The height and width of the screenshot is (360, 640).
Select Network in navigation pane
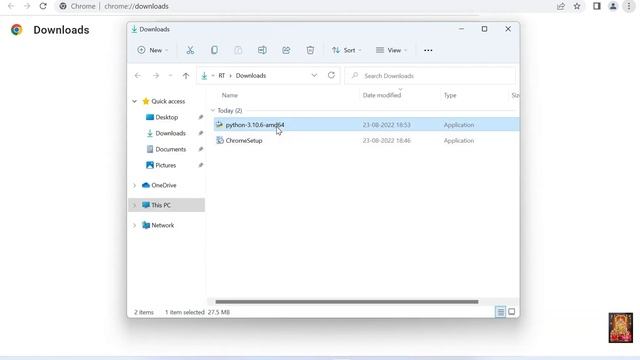pyautogui.click(x=162, y=225)
